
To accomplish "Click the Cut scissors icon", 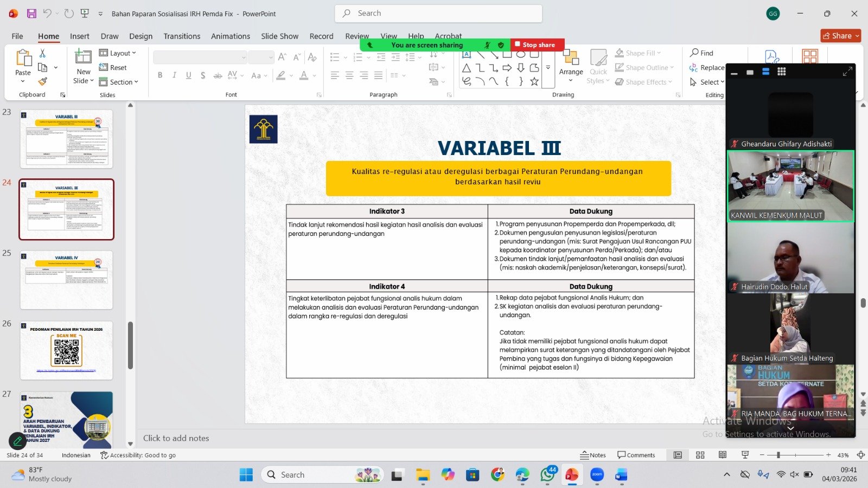I will coord(42,53).
